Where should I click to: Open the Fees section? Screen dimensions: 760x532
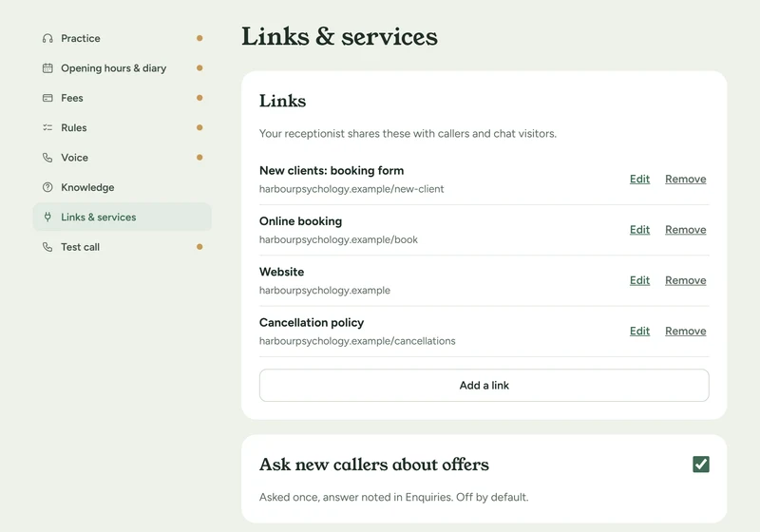click(x=123, y=98)
